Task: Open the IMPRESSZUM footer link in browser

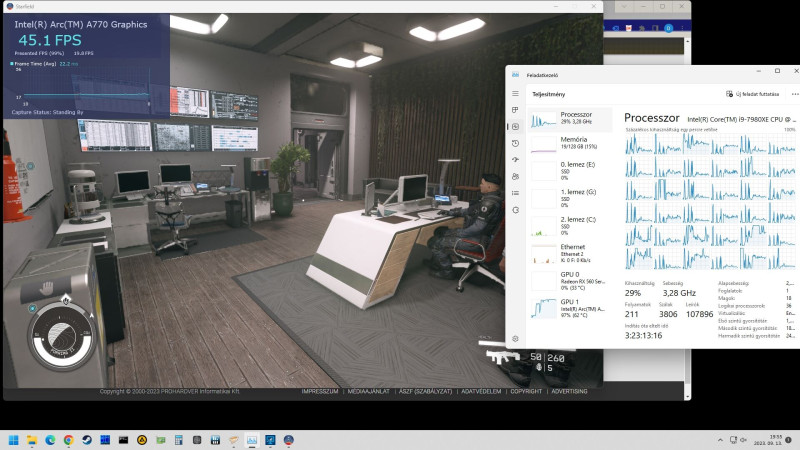Action: pos(319,391)
